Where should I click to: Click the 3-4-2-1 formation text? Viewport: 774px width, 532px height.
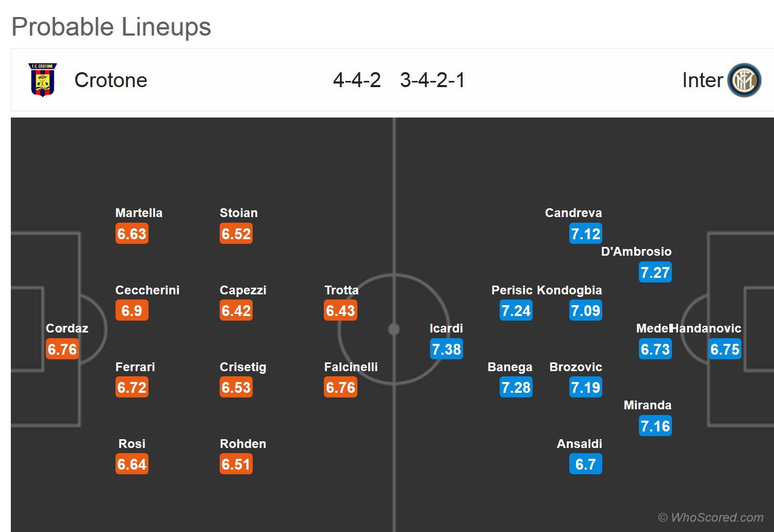coord(432,80)
